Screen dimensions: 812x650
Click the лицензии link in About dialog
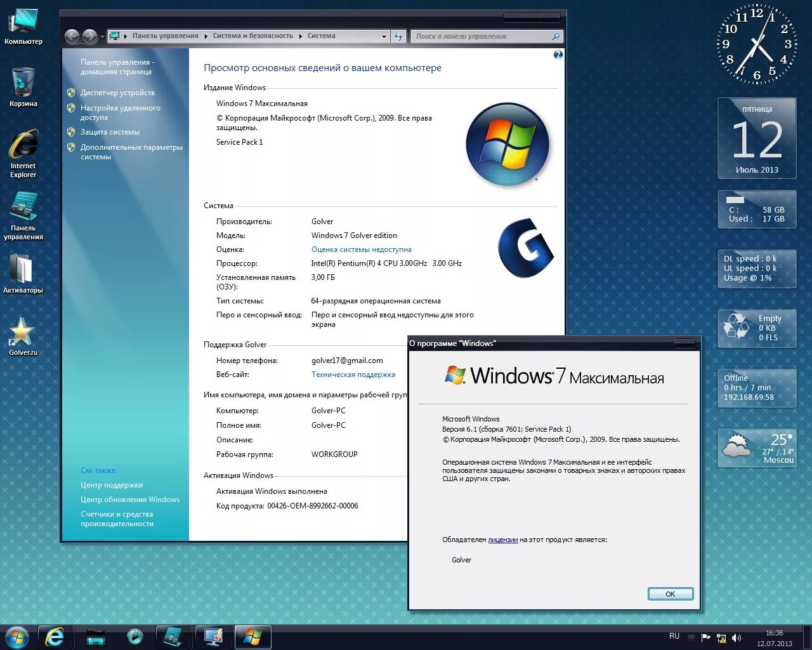point(503,540)
